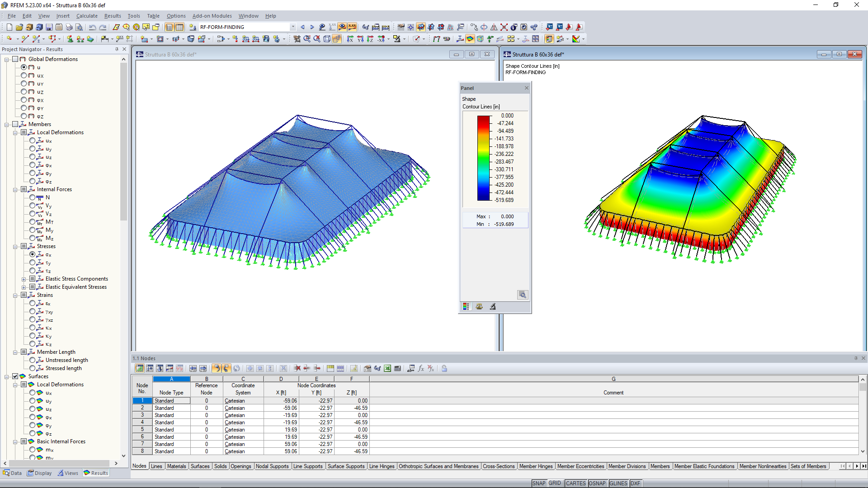This screenshot has height=488, width=868.
Task: Click Excel export icon in table toolbar
Action: point(387,369)
